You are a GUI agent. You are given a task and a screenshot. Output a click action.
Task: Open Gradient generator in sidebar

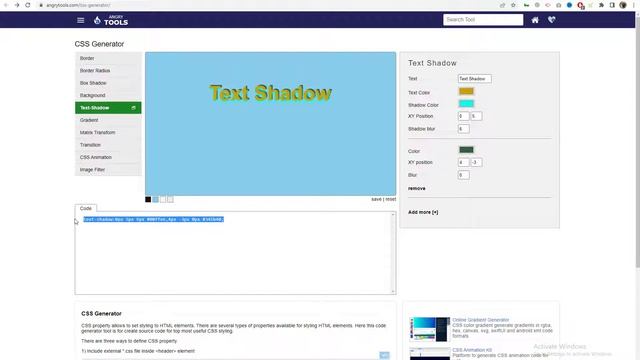pyautogui.click(x=108, y=120)
